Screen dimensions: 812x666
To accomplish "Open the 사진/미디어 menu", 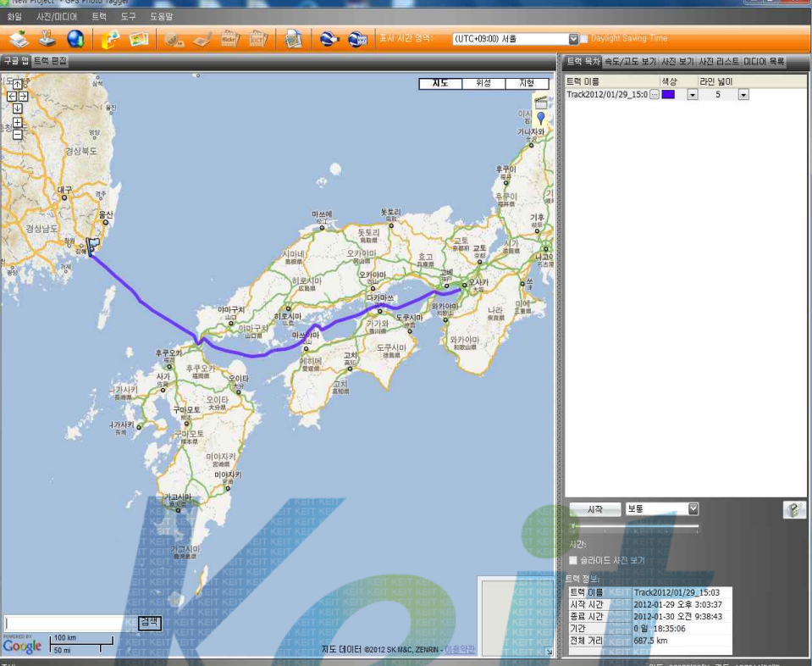I will [x=57, y=17].
